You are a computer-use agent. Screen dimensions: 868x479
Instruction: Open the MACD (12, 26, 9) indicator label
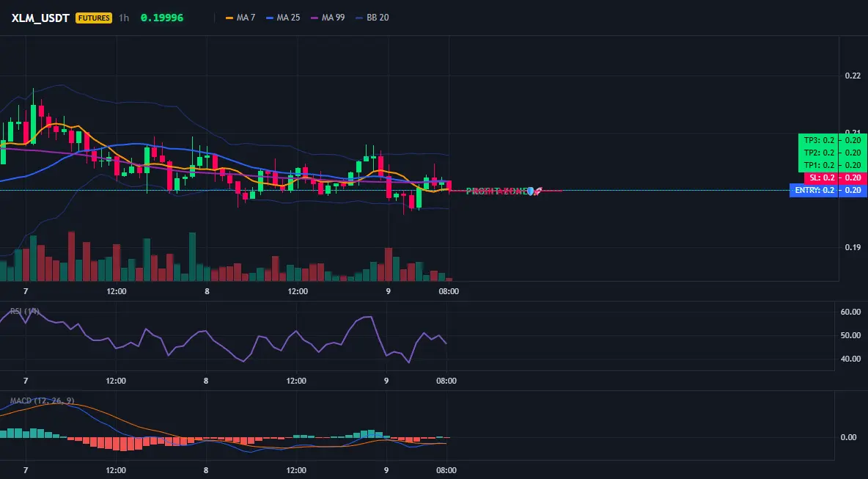coord(42,401)
